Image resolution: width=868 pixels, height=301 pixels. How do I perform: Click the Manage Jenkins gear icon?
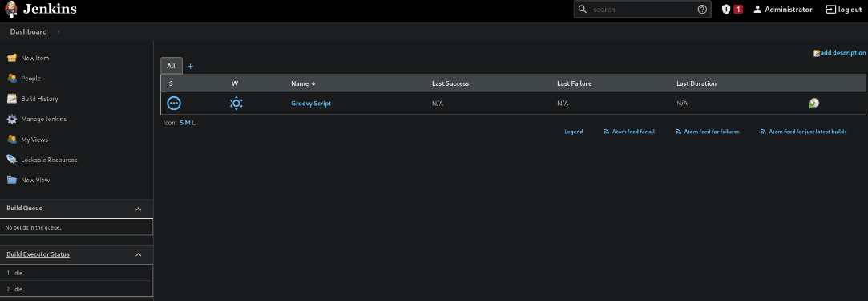pyautogui.click(x=12, y=119)
